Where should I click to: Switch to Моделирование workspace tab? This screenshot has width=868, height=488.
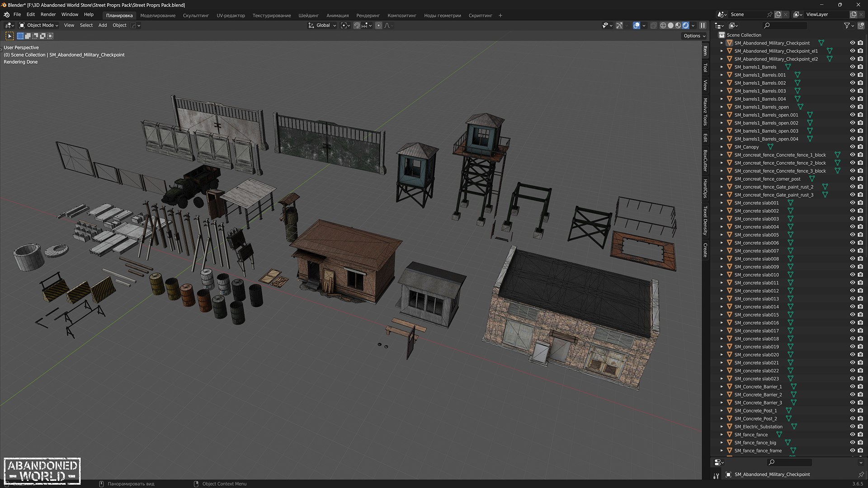click(158, 15)
